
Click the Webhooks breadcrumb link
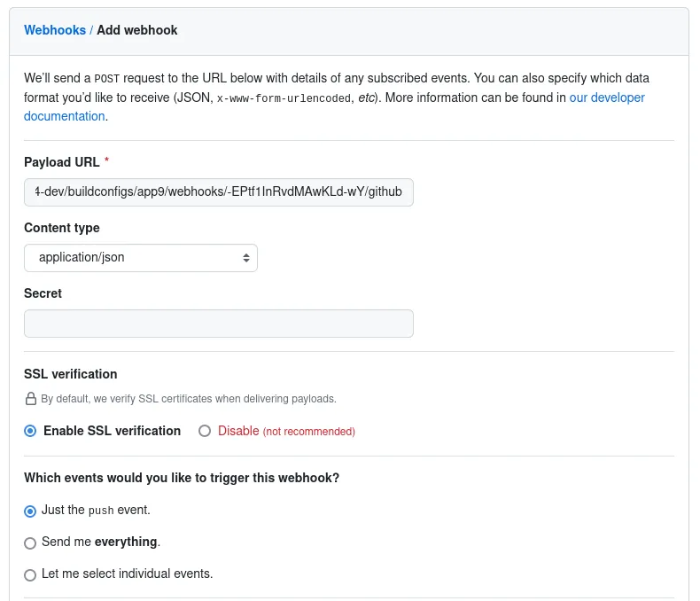[55, 30]
